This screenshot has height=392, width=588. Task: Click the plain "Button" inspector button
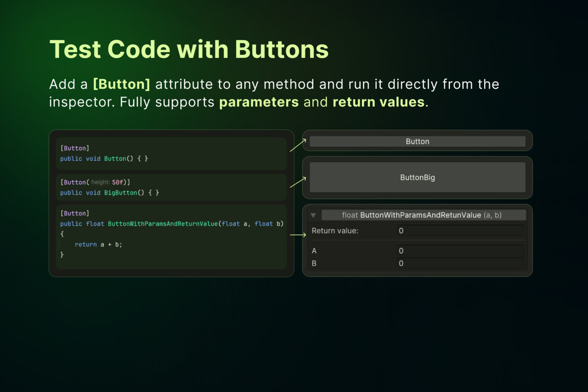click(x=417, y=142)
